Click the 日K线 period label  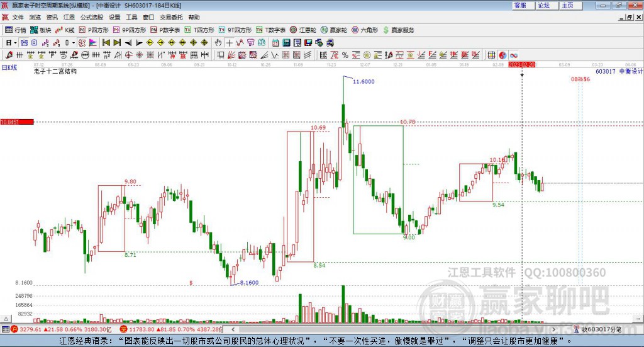click(x=9, y=67)
